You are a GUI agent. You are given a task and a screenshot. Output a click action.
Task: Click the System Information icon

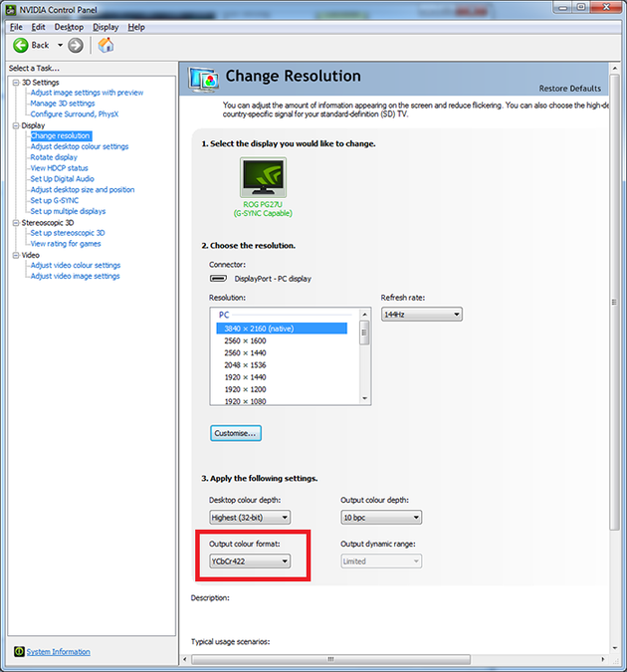[19, 651]
